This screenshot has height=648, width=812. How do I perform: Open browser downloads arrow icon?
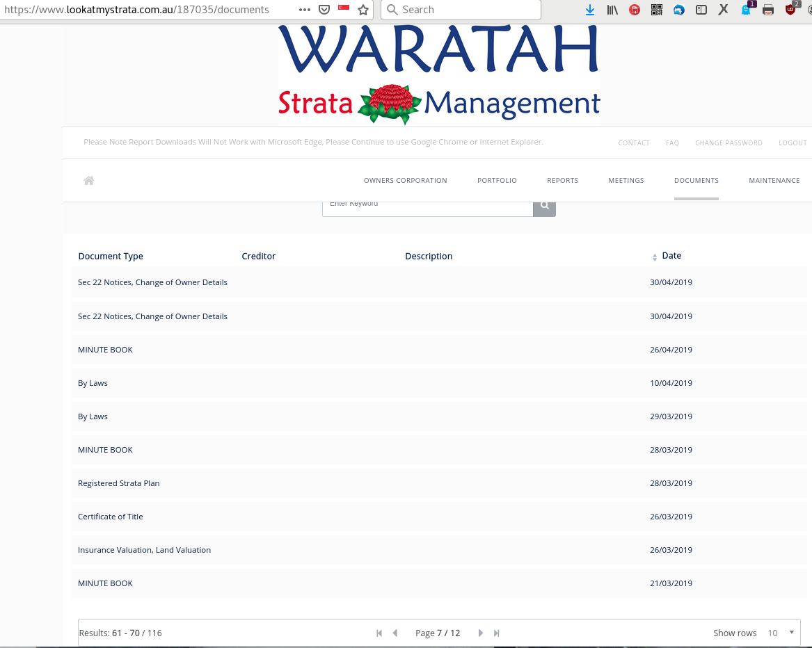pyautogui.click(x=590, y=9)
